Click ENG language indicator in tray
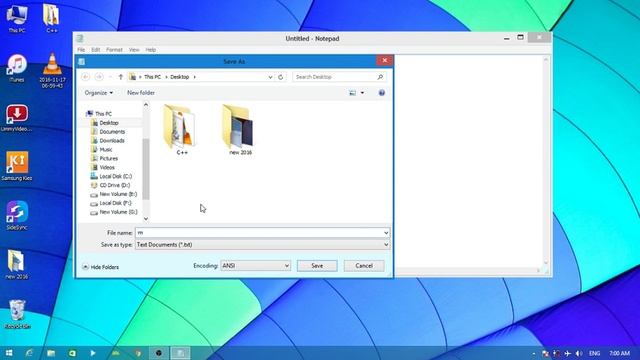The height and width of the screenshot is (360, 640). coord(594,353)
